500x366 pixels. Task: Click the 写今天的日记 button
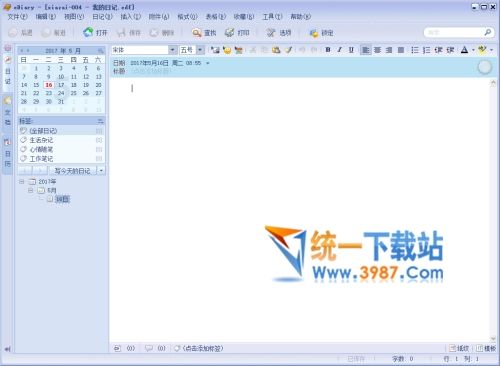[x=73, y=171]
